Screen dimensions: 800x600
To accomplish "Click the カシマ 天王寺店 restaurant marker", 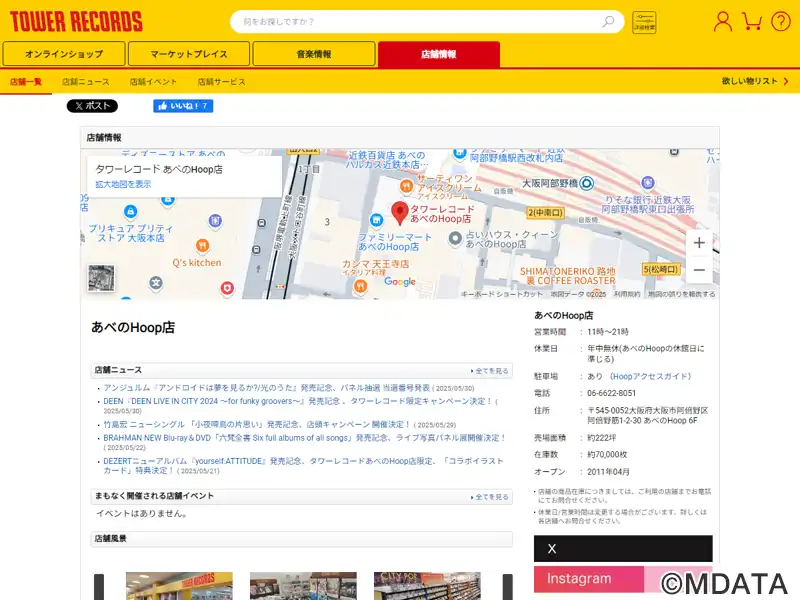I will point(361,286).
